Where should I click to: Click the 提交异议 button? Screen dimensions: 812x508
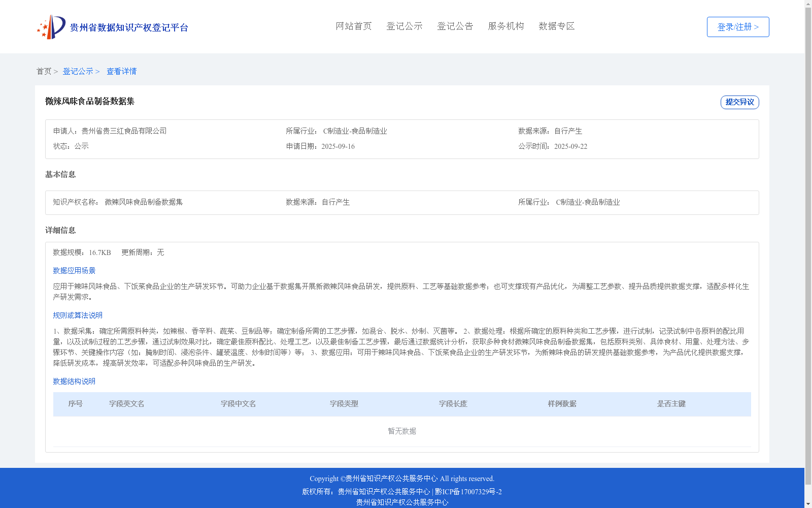coord(740,102)
